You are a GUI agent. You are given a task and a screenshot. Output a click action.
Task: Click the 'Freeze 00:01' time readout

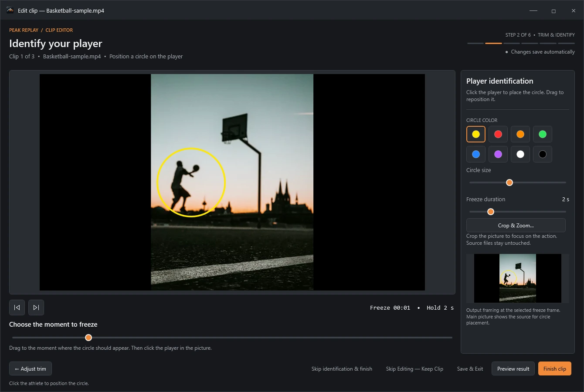click(x=390, y=308)
